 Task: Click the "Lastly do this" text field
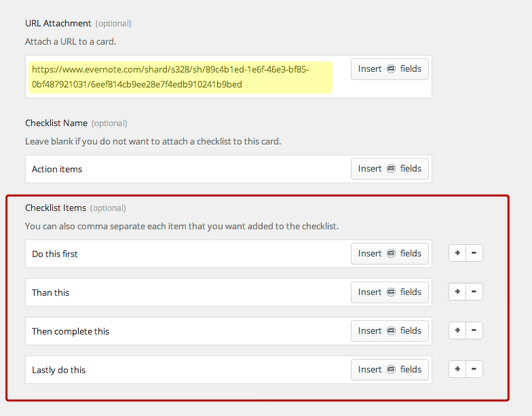coord(188,370)
